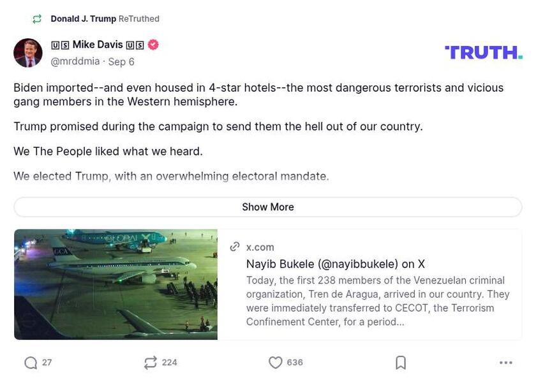Click the TRUTH logo
Viewport: 536px width, 392px height.
[483, 51]
